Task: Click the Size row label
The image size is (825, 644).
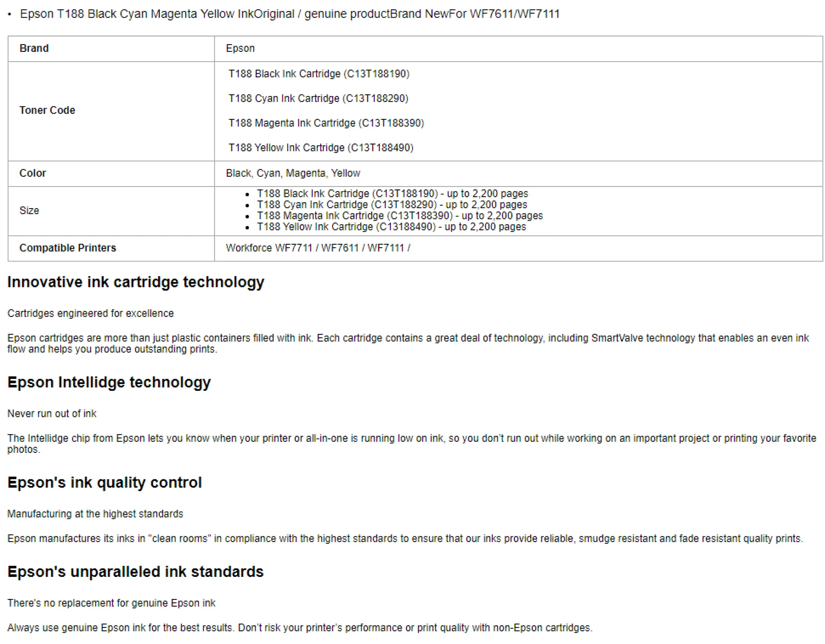Action: click(x=29, y=210)
